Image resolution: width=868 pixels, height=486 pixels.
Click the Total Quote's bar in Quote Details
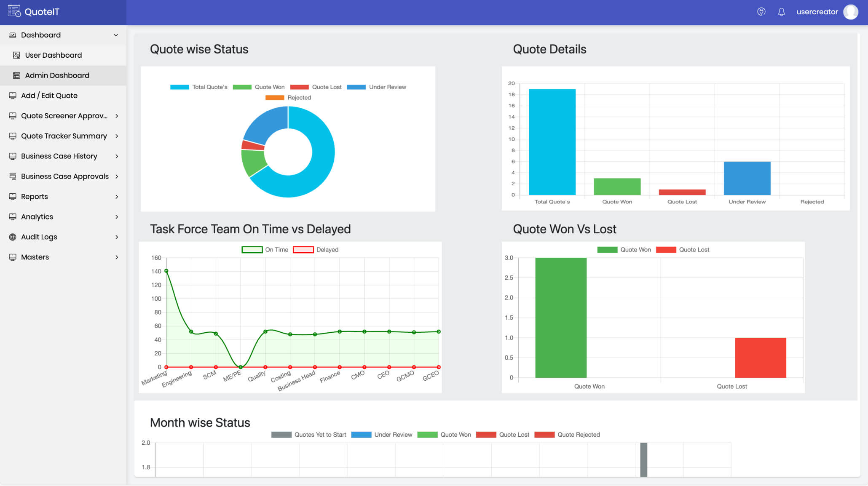point(552,142)
